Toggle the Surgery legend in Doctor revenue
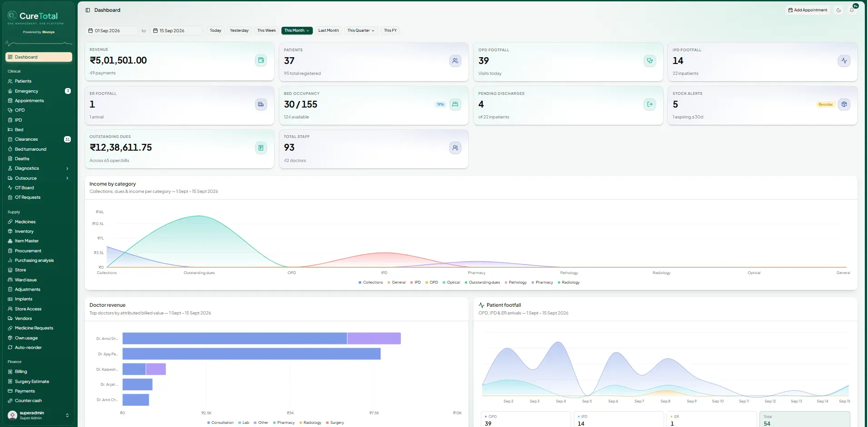The image size is (868, 427). [335, 422]
